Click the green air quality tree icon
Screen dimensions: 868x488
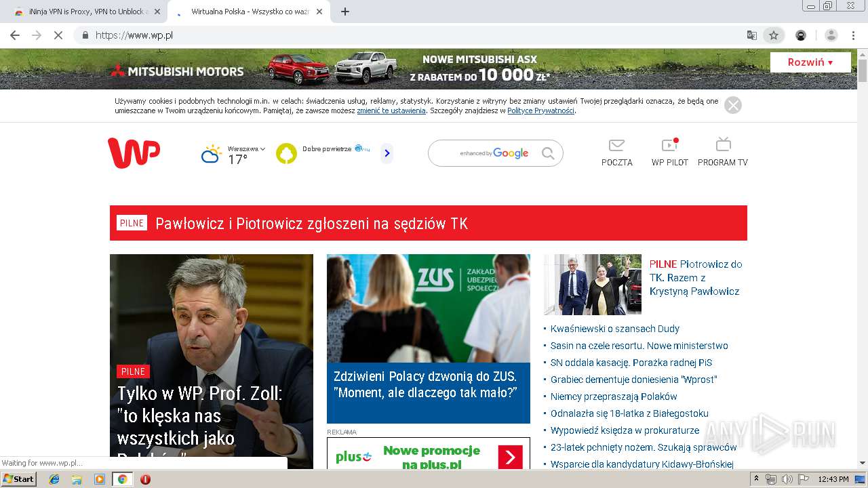286,154
